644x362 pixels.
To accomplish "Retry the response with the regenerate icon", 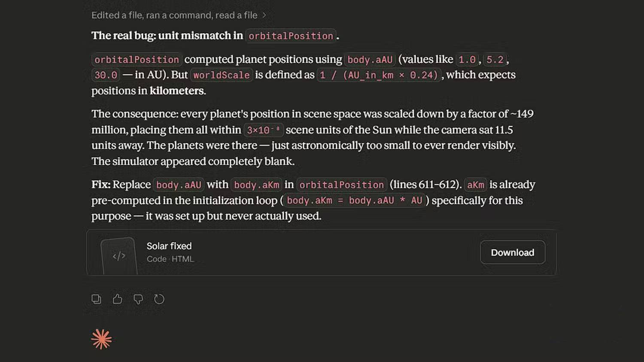I will (159, 299).
